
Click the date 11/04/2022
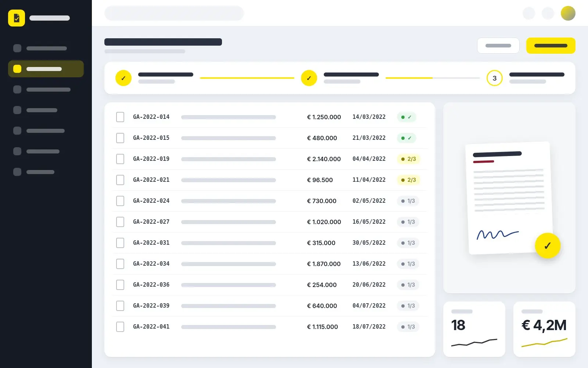[369, 180]
